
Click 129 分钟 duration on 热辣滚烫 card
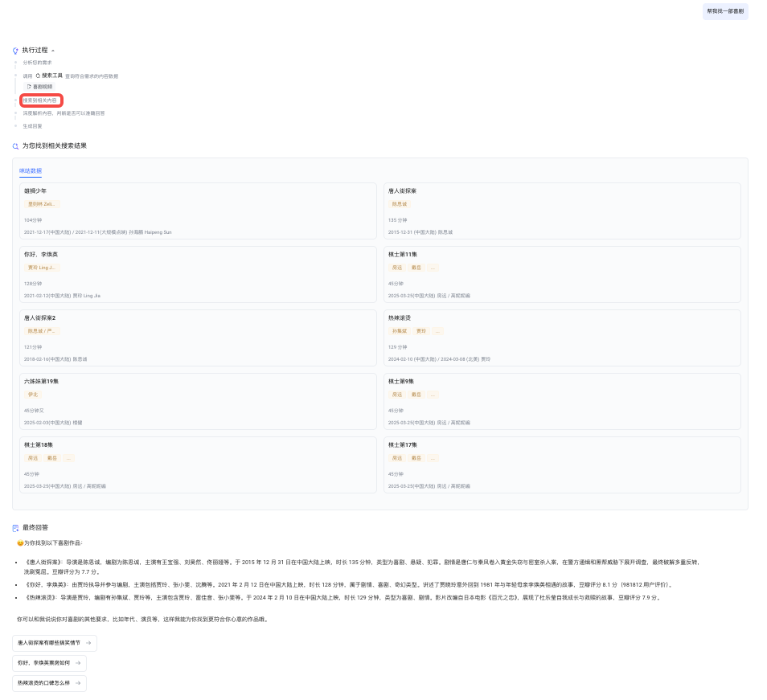click(x=398, y=347)
